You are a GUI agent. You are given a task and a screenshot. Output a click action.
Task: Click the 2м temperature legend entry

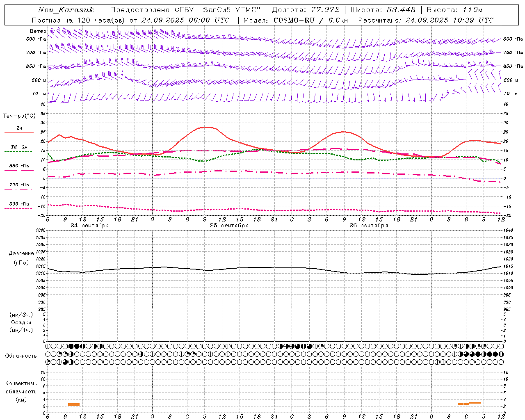click(x=19, y=128)
